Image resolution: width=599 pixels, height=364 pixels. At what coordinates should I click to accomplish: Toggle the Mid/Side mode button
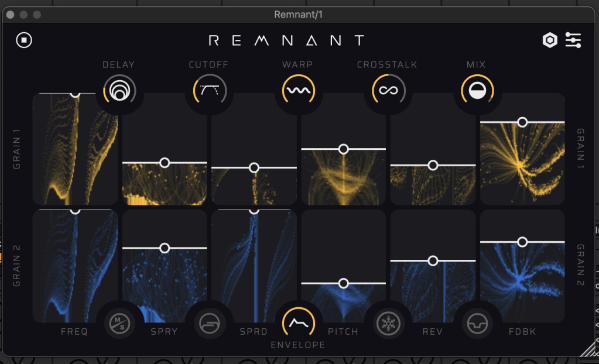(119, 322)
